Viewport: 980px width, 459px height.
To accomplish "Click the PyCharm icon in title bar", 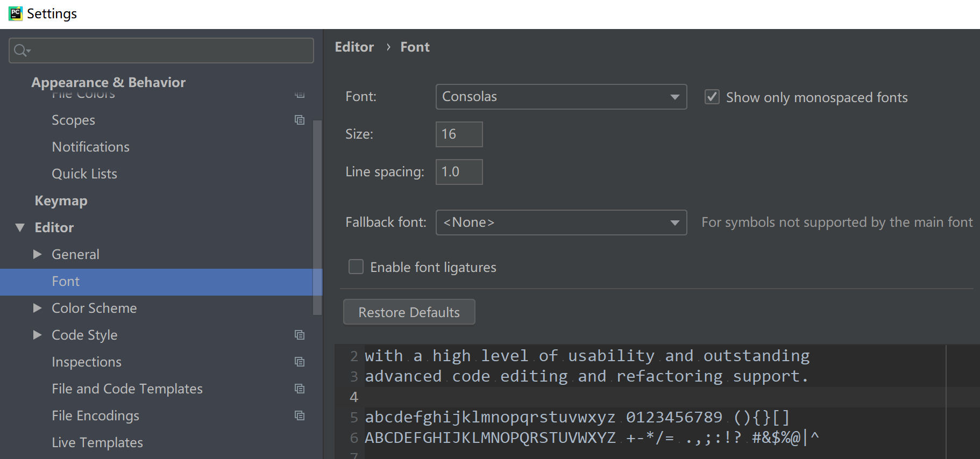I will tap(15, 13).
